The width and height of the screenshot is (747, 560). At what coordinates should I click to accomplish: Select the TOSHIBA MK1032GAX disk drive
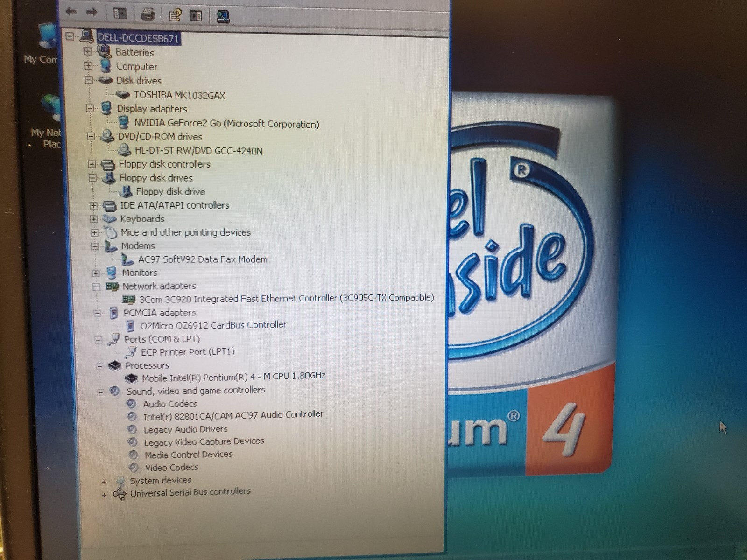point(179,95)
